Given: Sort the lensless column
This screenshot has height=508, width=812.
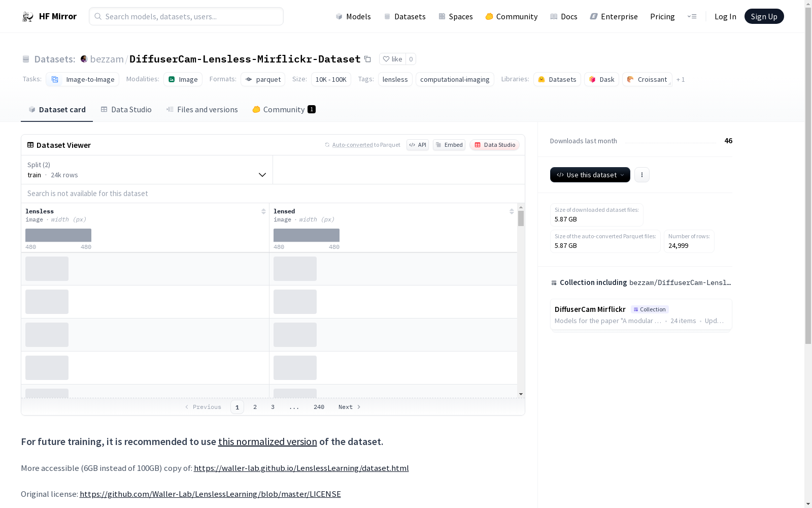Looking at the screenshot, I should click(263, 211).
